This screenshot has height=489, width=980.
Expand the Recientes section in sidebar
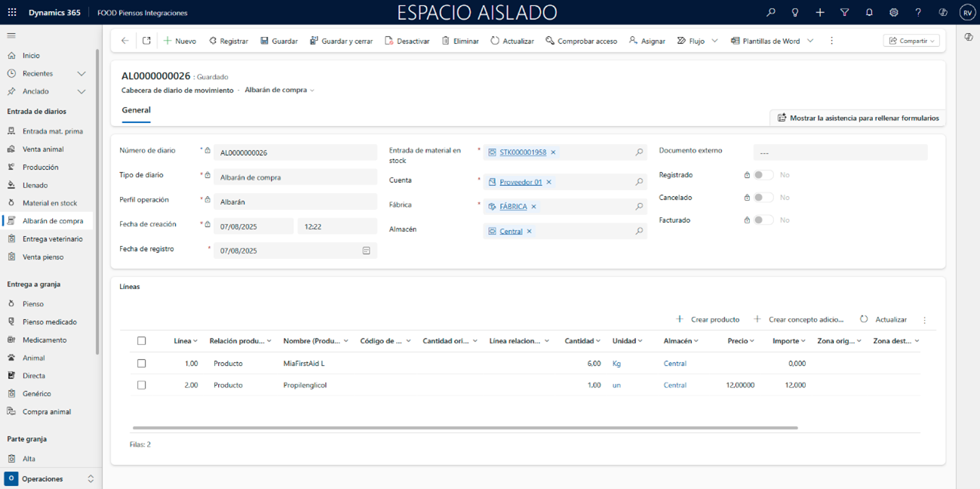point(81,74)
